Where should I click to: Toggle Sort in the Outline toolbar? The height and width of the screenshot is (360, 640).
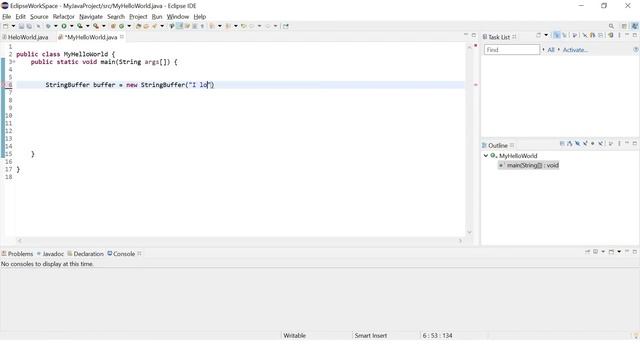569,144
